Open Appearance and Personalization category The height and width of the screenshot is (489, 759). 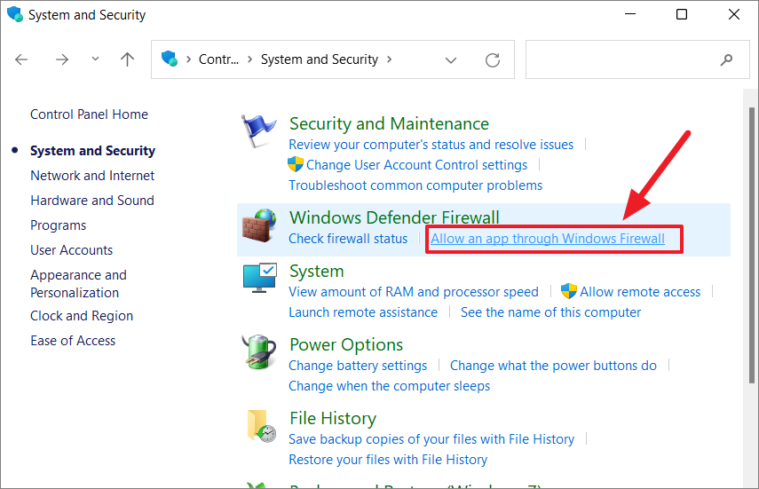tap(78, 284)
